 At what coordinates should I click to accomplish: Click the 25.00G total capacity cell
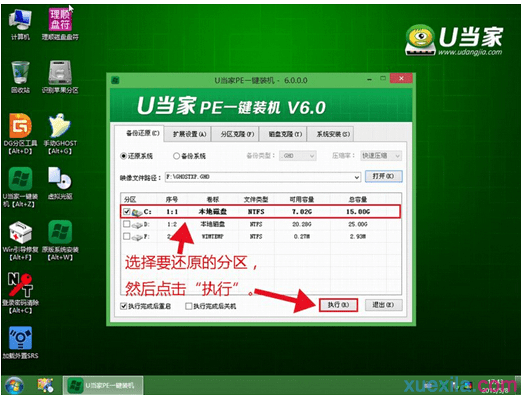[358, 224]
